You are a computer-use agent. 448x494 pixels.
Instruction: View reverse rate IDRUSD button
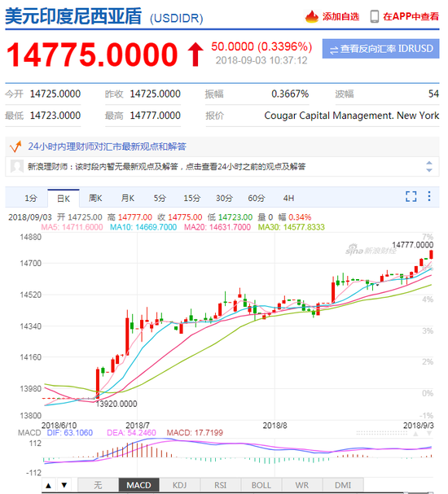[x=380, y=49]
